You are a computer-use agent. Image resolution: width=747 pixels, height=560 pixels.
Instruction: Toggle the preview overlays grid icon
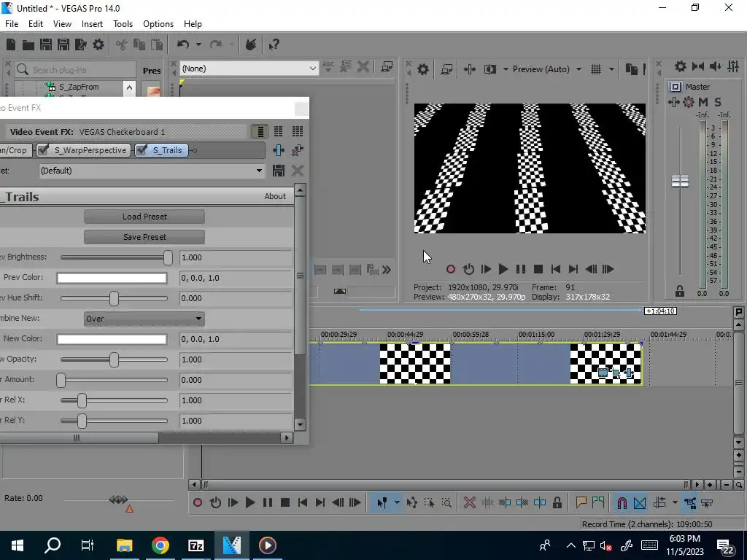(596, 69)
